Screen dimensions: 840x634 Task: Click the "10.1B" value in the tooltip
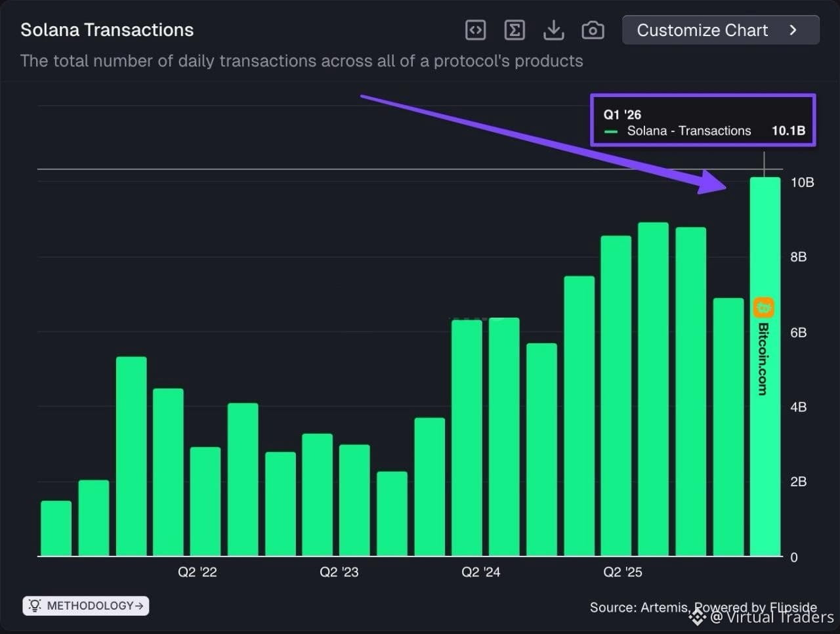tap(788, 131)
